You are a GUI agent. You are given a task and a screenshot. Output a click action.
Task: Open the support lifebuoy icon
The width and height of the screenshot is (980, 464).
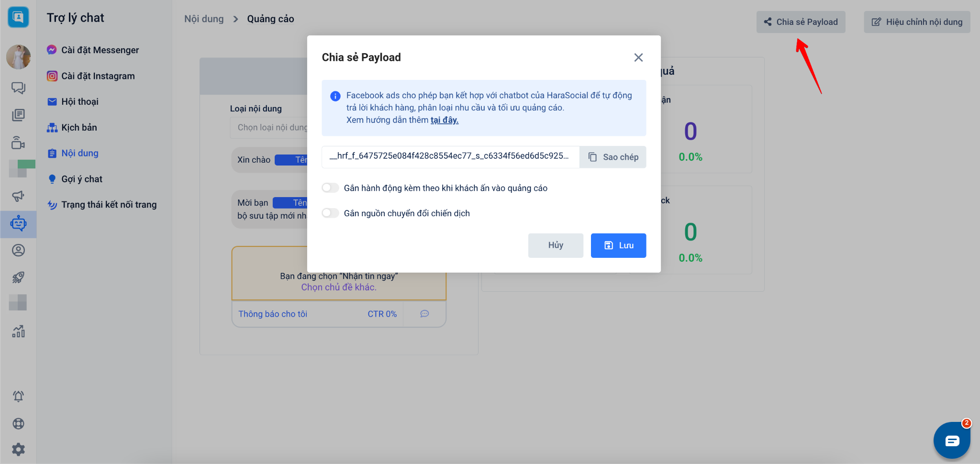pyautogui.click(x=18, y=423)
